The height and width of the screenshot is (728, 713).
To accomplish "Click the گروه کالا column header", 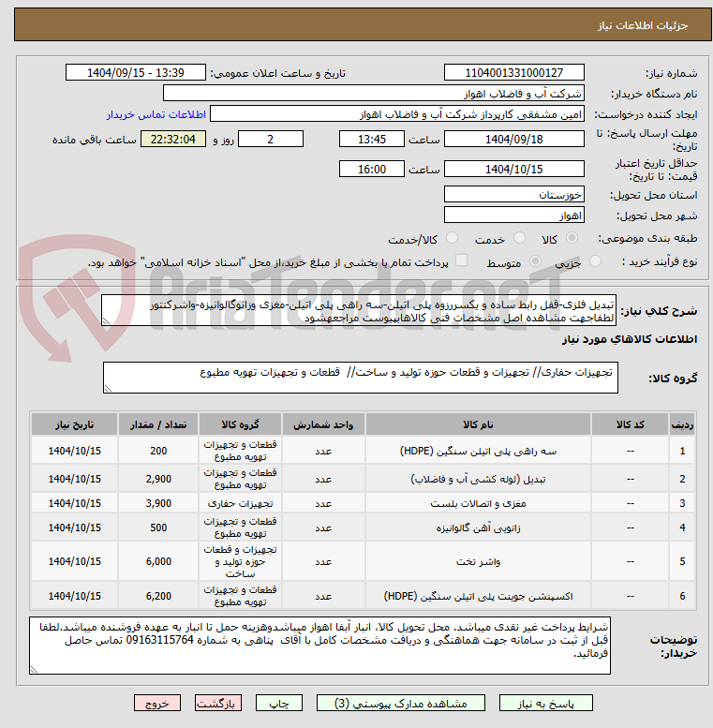I will (240, 424).
